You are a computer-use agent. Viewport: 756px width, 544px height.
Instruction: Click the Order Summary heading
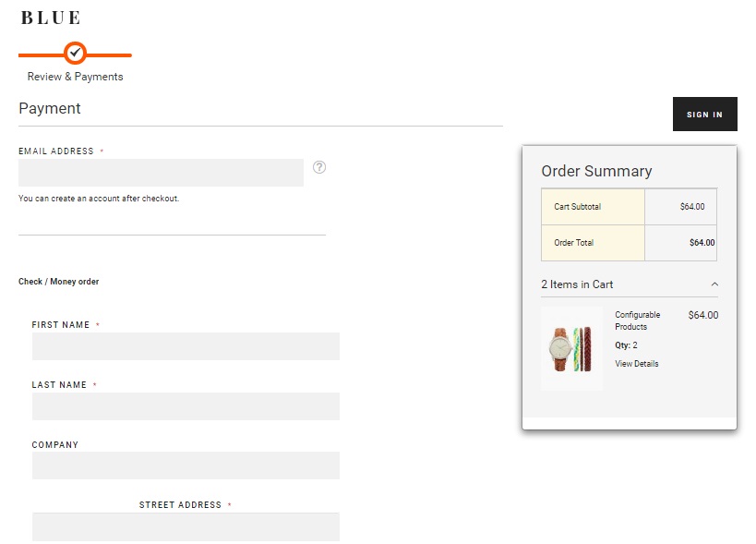point(596,171)
